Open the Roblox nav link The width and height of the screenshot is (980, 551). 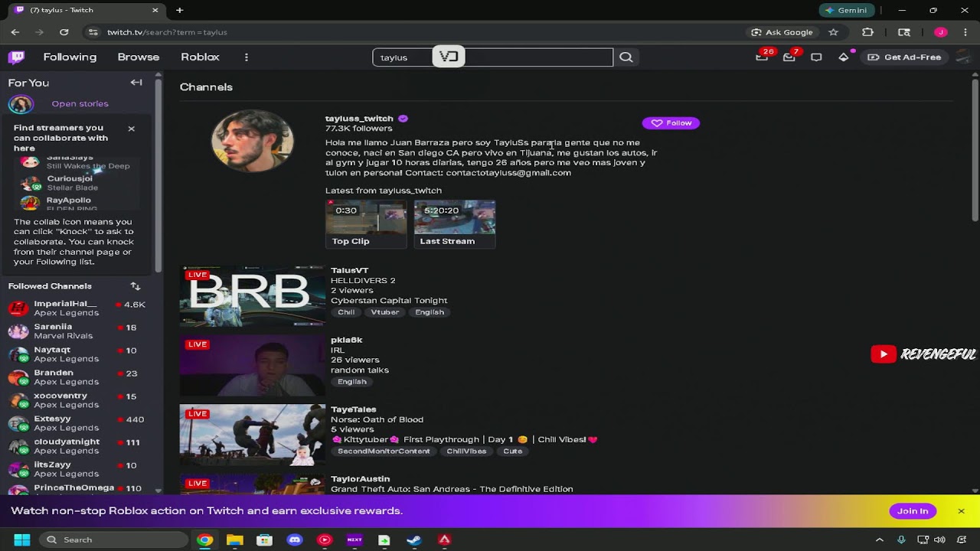200,57
